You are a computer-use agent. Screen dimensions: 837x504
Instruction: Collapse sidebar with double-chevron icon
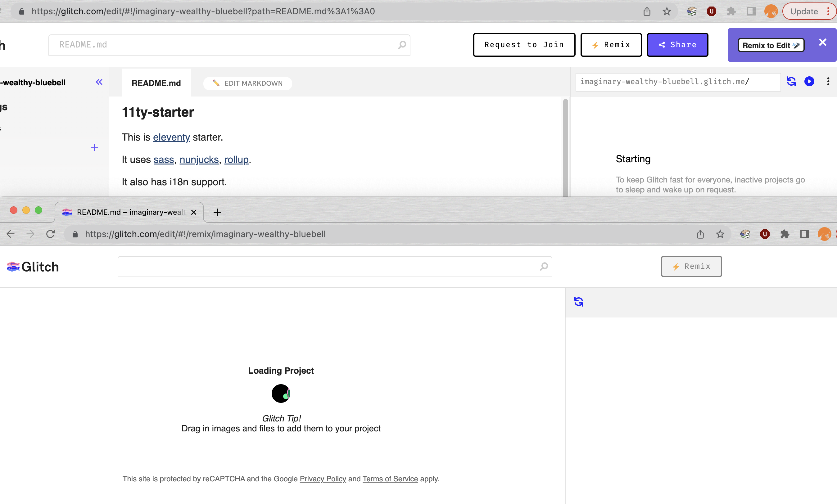click(x=99, y=82)
